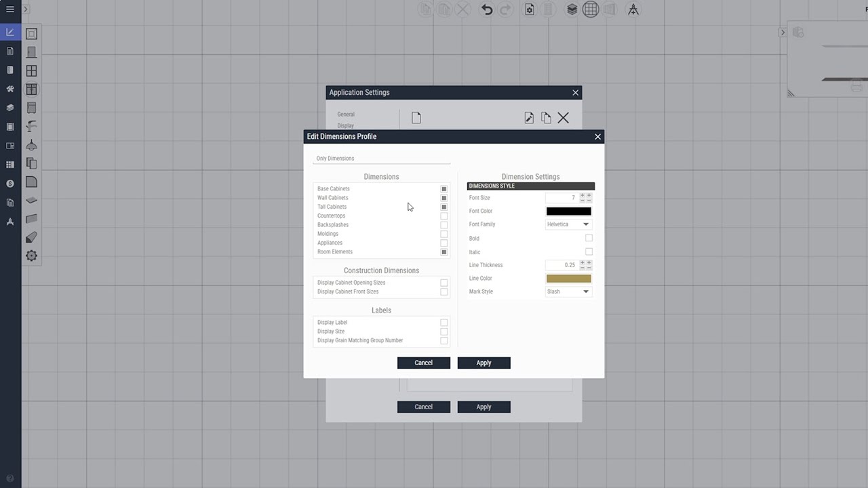Open the gold Line Color swatch
The image size is (868, 488).
tap(569, 278)
